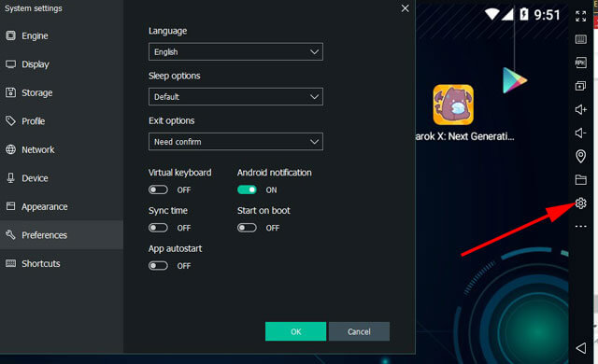Open the Profile settings section
598x364 pixels.
[61, 121]
